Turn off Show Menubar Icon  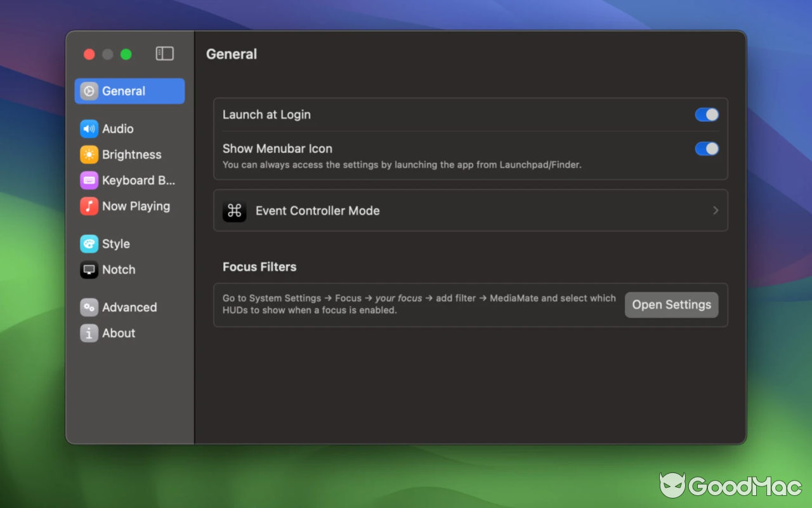(706, 149)
